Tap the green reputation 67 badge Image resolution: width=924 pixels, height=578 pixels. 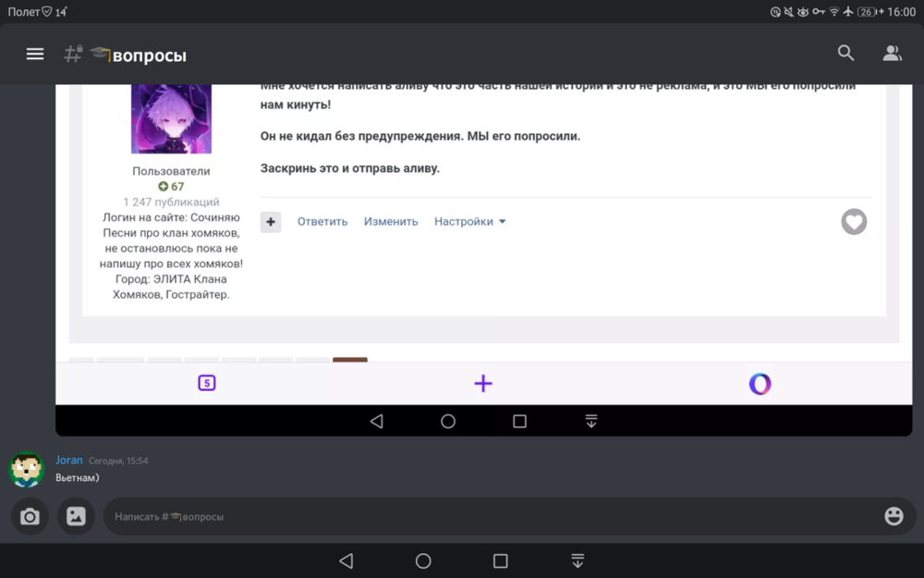click(x=171, y=187)
